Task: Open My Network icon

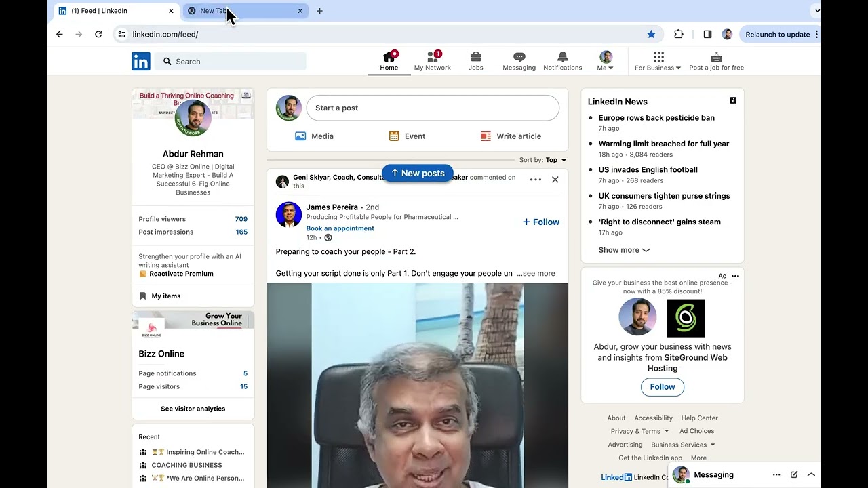Action: tap(433, 56)
